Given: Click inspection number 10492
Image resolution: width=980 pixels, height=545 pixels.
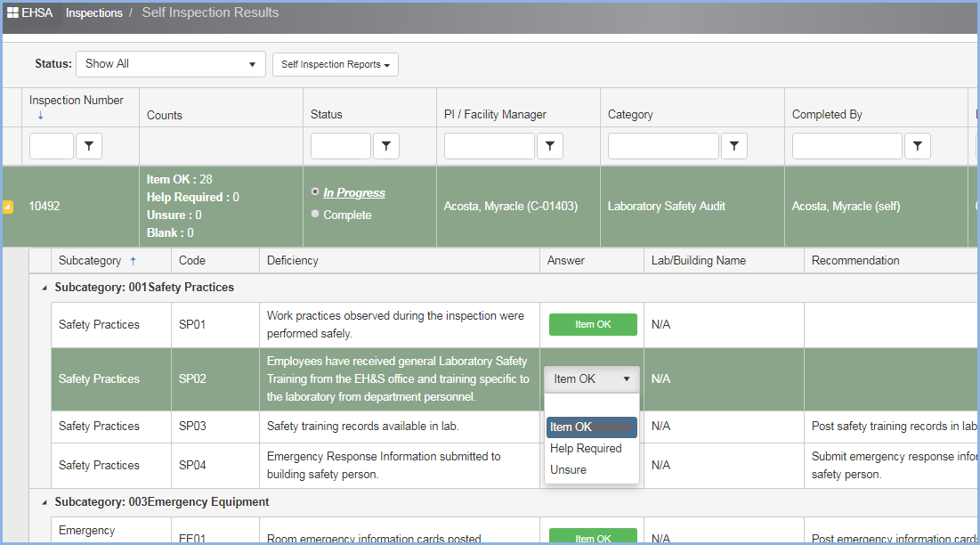Looking at the screenshot, I should (x=45, y=207).
